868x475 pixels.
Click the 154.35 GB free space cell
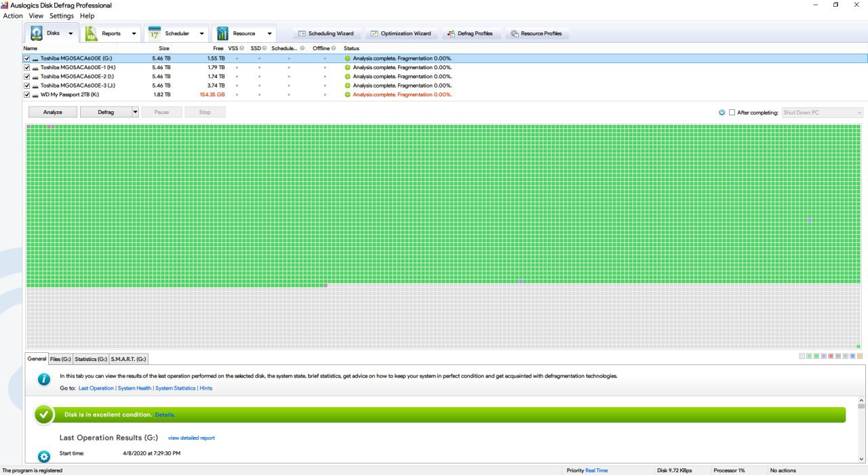[x=212, y=94]
